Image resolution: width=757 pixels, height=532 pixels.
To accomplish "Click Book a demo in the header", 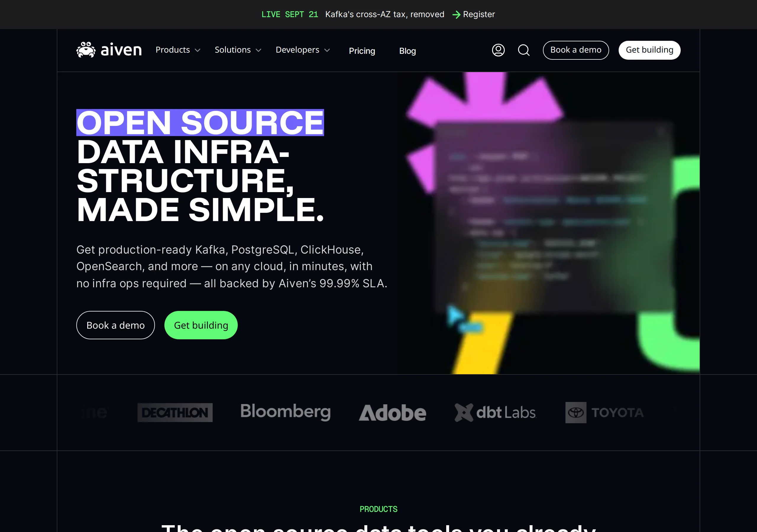I will 576,50.
